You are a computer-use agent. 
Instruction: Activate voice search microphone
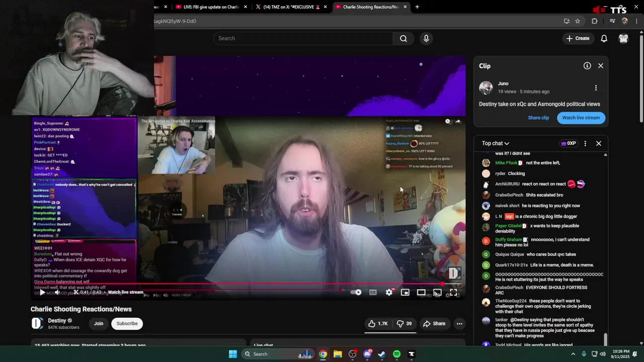click(426, 39)
